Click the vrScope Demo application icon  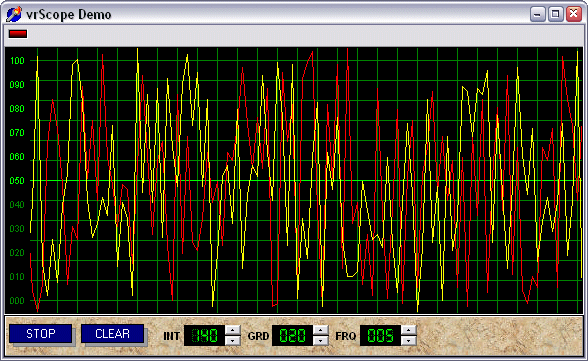pyautogui.click(x=14, y=14)
